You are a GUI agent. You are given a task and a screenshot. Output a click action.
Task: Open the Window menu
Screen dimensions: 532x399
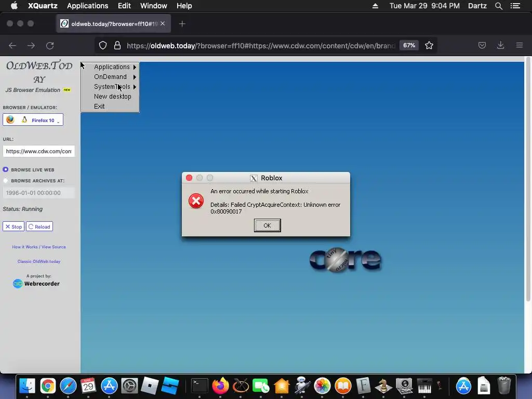[154, 6]
